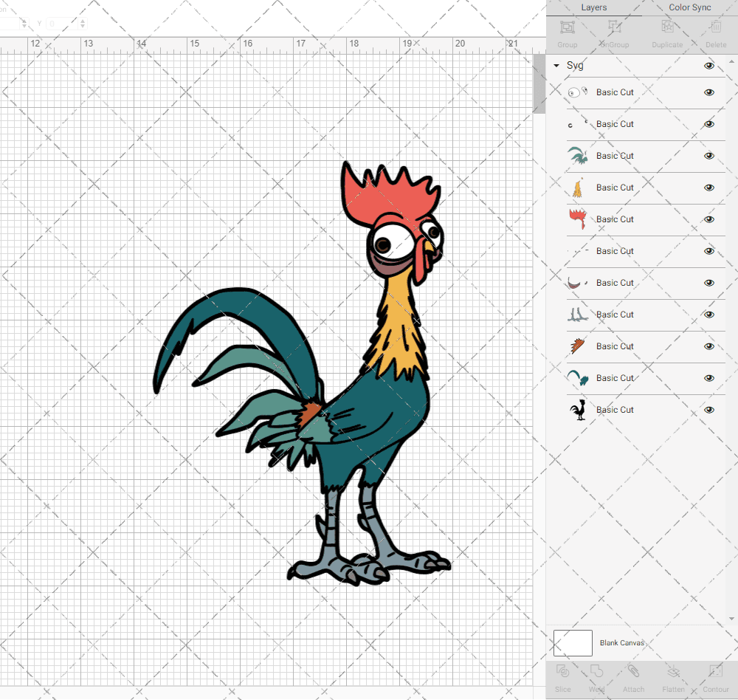Switch to the Color Sync tab
738x700 pixels.
click(689, 7)
